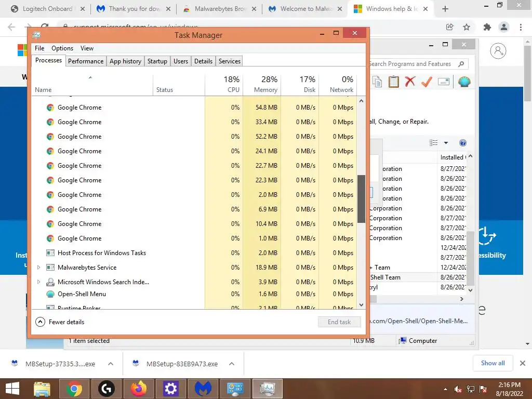532x399 pixels.
Task: Click the red X Delete toolbar icon
Action: point(410,82)
